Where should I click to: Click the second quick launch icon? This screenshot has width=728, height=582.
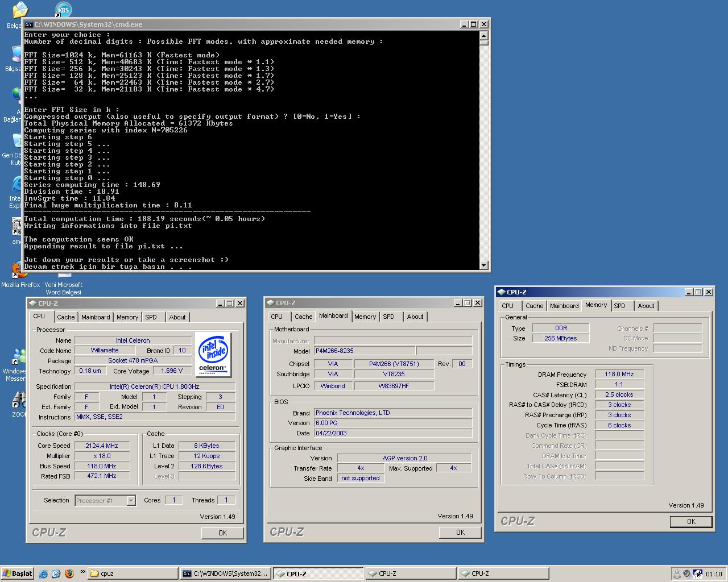[x=56, y=573]
